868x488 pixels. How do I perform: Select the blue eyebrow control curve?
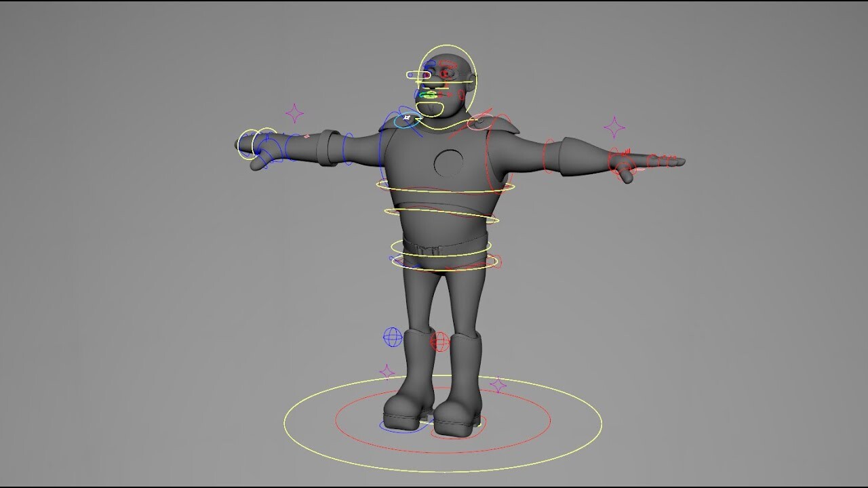point(428,64)
